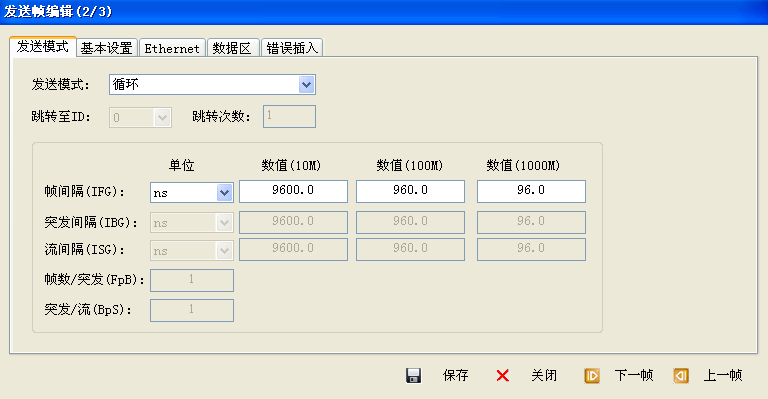The height and width of the screenshot is (399, 768).
Task: Click the 数值(1000M) column header
Action: [x=523, y=165]
